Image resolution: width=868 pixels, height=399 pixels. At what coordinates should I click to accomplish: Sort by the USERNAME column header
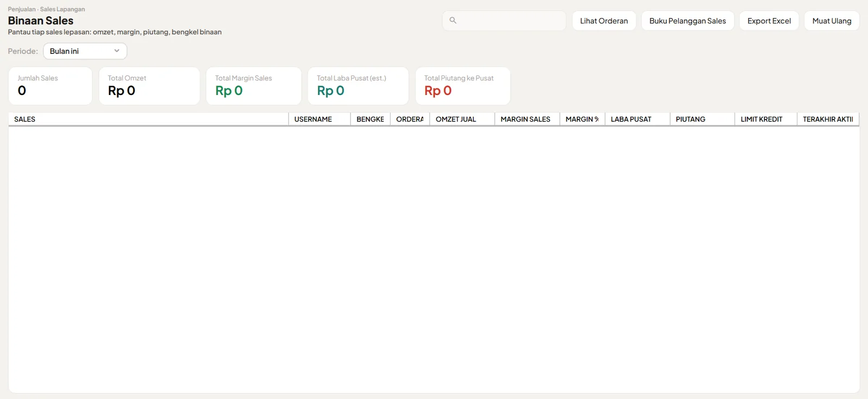(320, 119)
